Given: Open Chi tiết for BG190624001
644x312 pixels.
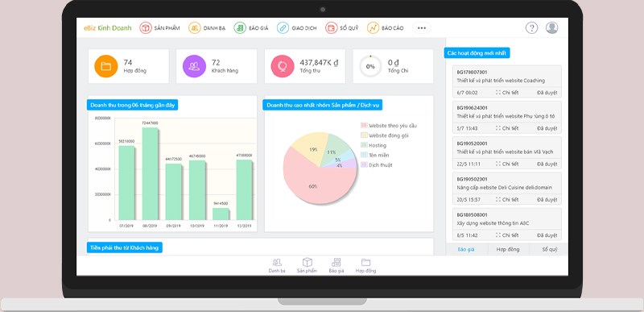Looking at the screenshot, I should pyautogui.click(x=507, y=128).
